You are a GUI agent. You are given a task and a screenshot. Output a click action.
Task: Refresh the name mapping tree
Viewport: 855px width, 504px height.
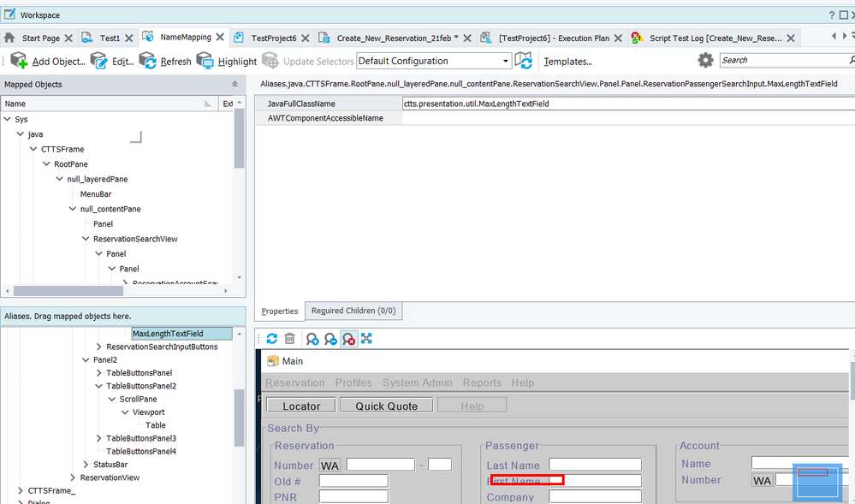click(x=148, y=61)
